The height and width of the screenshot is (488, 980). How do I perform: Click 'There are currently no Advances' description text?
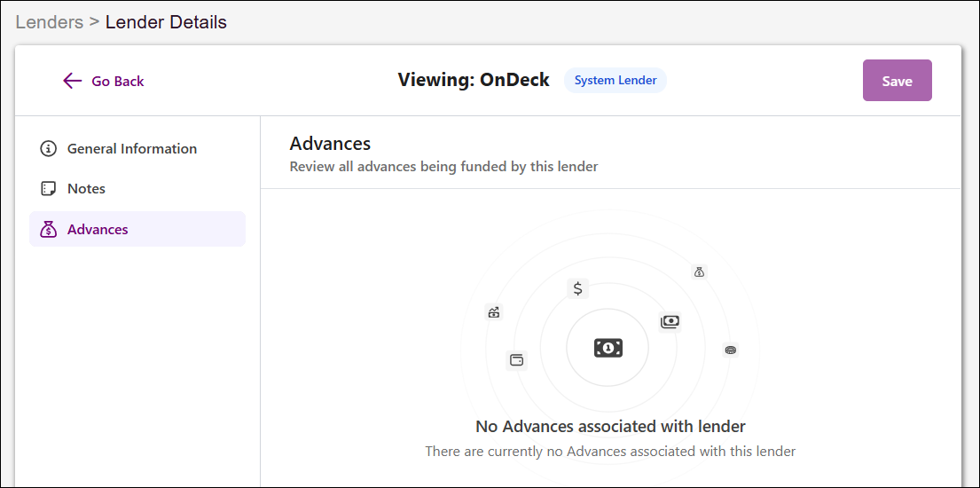(x=610, y=451)
